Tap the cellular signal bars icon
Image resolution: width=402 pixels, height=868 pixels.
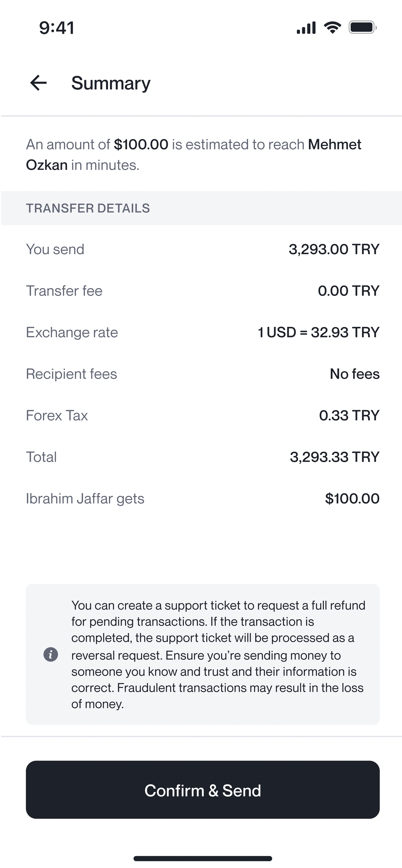306,28
